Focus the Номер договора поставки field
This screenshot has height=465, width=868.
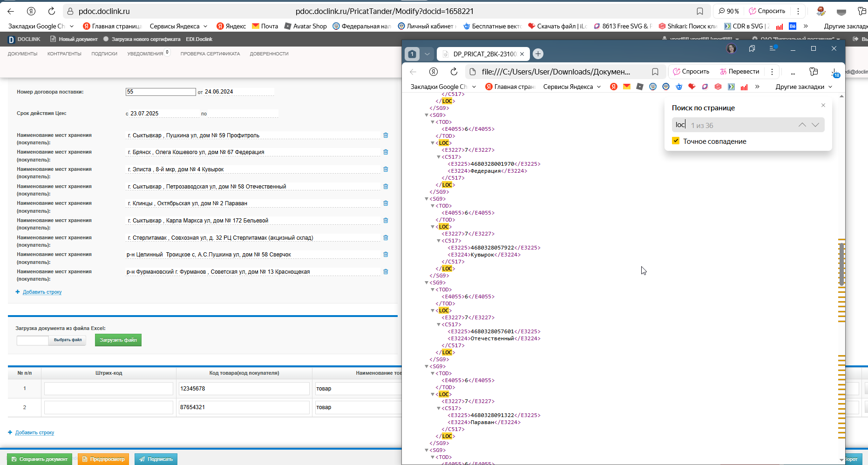[x=161, y=92]
